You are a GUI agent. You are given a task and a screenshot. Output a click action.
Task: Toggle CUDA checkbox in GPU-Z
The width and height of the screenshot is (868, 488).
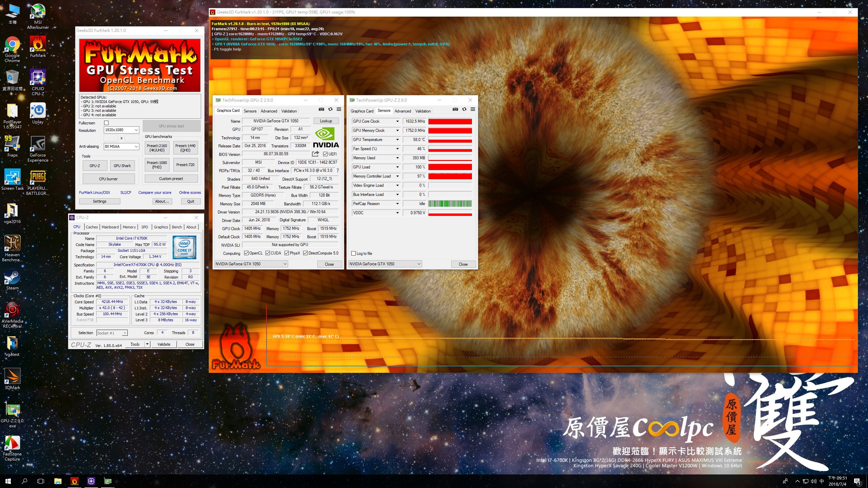coord(268,253)
